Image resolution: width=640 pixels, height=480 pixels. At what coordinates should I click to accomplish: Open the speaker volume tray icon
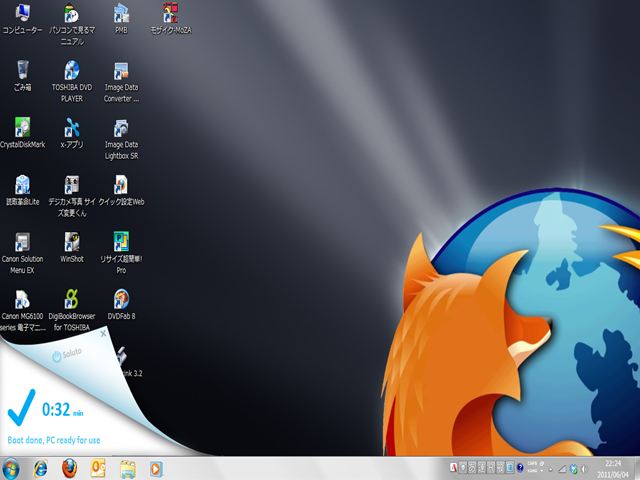click(584, 469)
